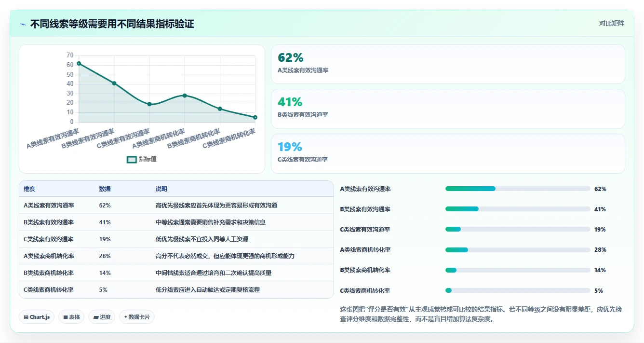The width and height of the screenshot is (644, 343).
Task: Open the 41% B类线索有效沟通率 card
Action: click(448, 109)
